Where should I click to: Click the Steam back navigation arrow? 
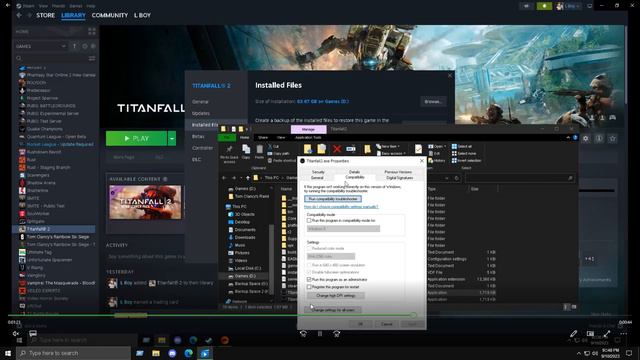(19, 15)
